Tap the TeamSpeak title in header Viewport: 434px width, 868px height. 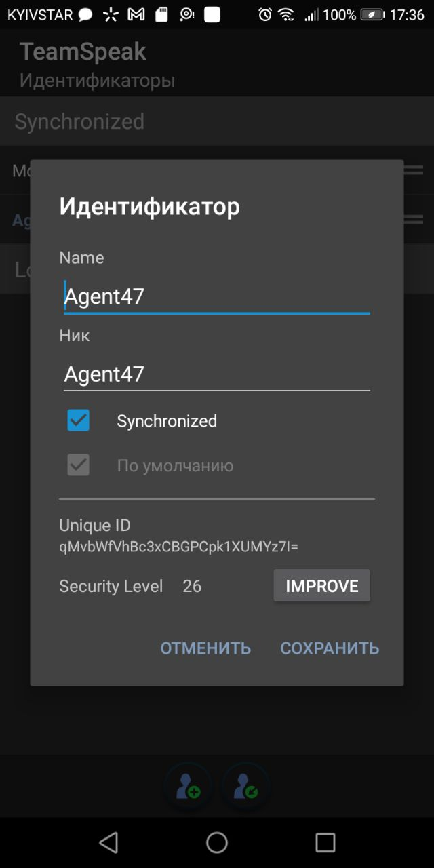(x=83, y=52)
